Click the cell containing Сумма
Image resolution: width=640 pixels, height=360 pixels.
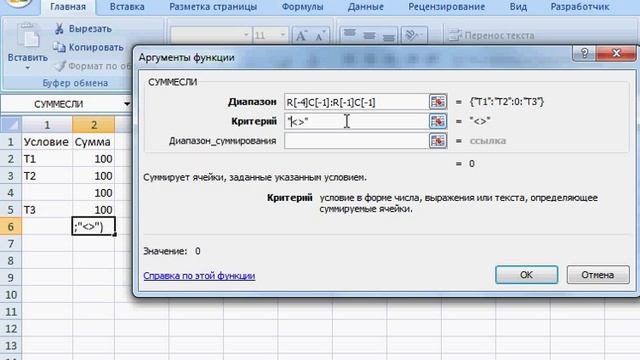[93, 142]
